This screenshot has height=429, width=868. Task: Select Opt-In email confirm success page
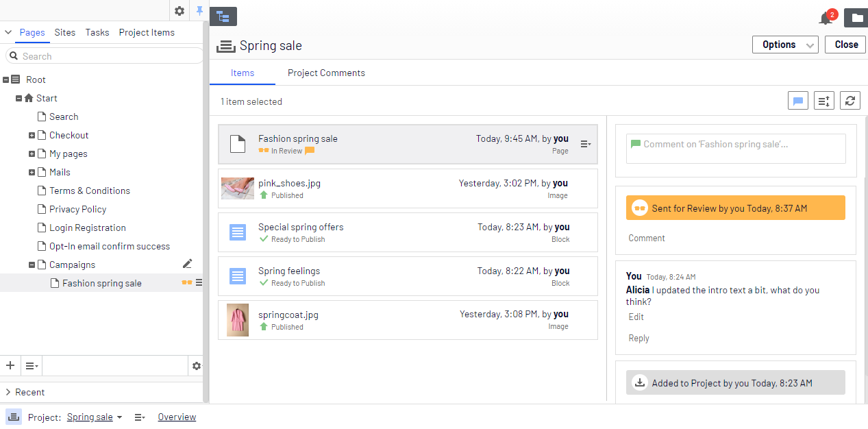(110, 246)
